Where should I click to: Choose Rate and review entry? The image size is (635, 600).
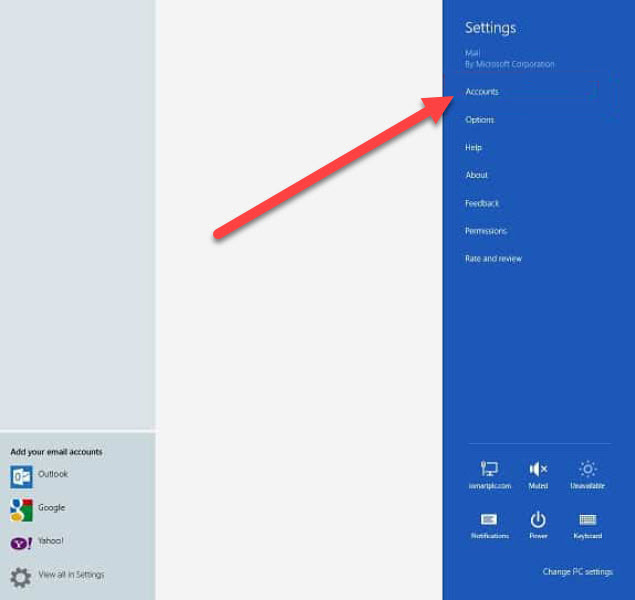pyautogui.click(x=493, y=259)
